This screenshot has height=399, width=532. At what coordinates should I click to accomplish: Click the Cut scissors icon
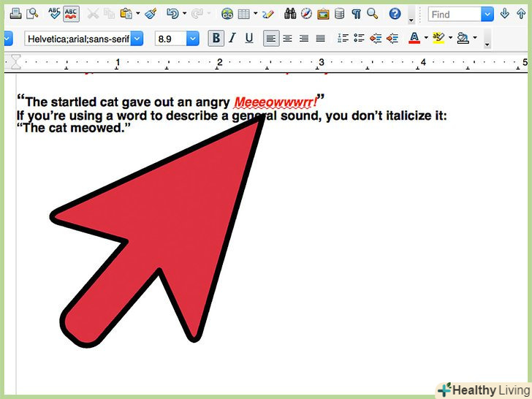[x=93, y=14]
